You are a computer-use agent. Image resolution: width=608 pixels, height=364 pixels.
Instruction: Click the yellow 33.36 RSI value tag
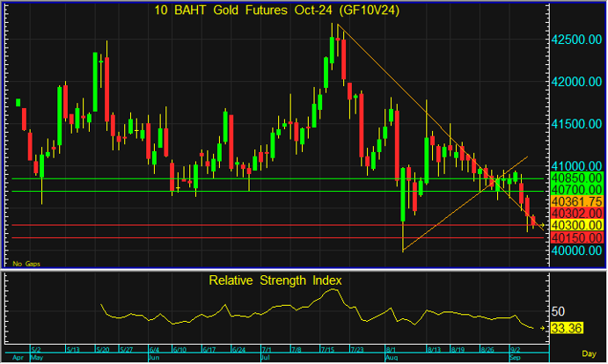[567, 329]
